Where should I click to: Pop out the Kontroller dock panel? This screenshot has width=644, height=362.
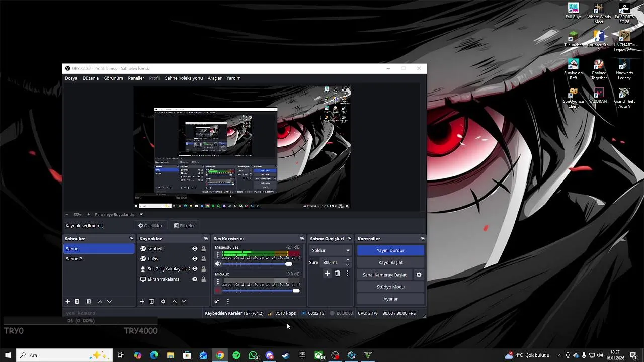(422, 239)
